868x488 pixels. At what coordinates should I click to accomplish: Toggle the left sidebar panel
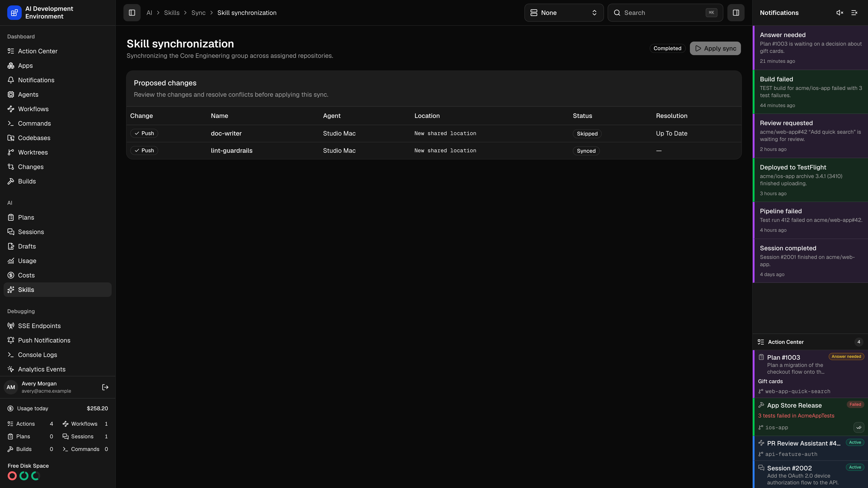point(132,13)
